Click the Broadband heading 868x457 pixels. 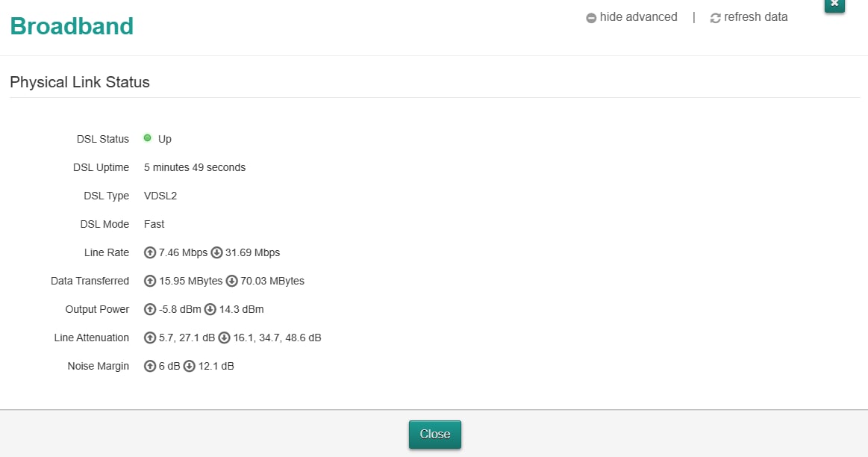tap(72, 26)
